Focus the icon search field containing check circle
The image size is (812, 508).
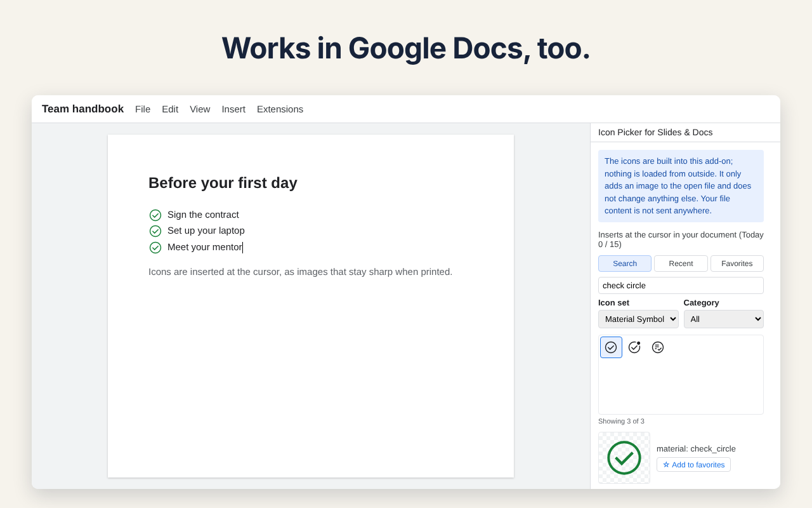681,286
